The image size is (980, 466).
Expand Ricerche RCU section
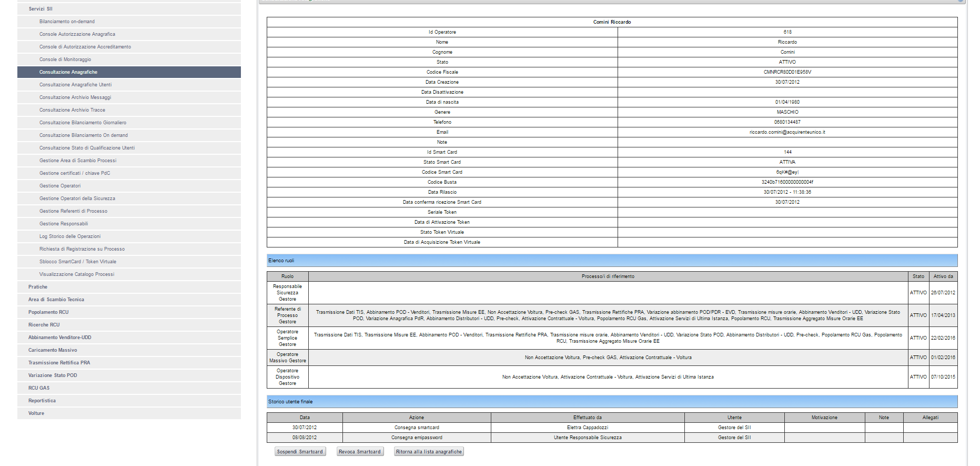(x=129, y=325)
